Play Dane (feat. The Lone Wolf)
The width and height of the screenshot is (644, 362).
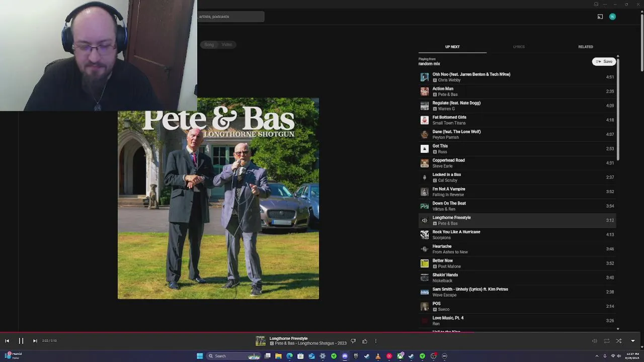517,134
